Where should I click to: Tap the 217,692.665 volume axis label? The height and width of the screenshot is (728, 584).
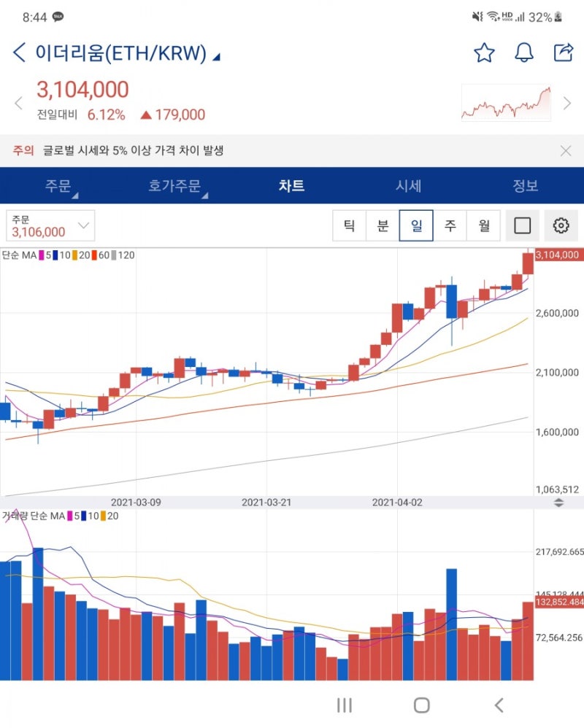(559, 552)
